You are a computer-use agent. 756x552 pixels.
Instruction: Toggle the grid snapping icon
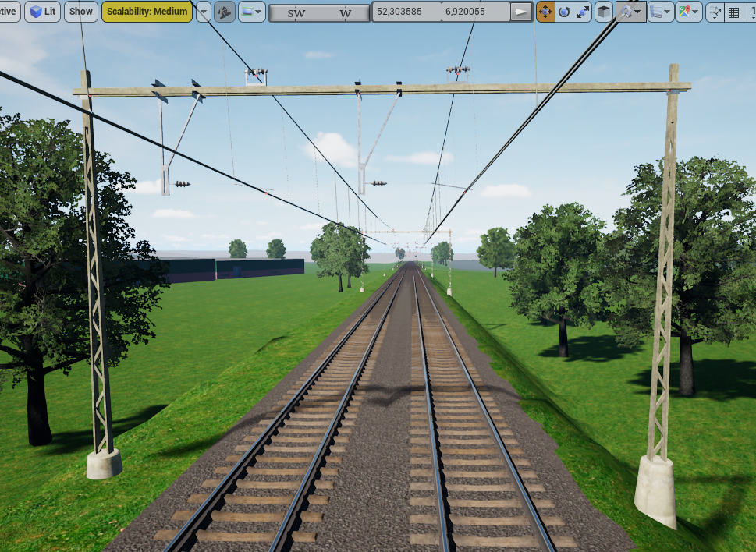click(x=733, y=12)
